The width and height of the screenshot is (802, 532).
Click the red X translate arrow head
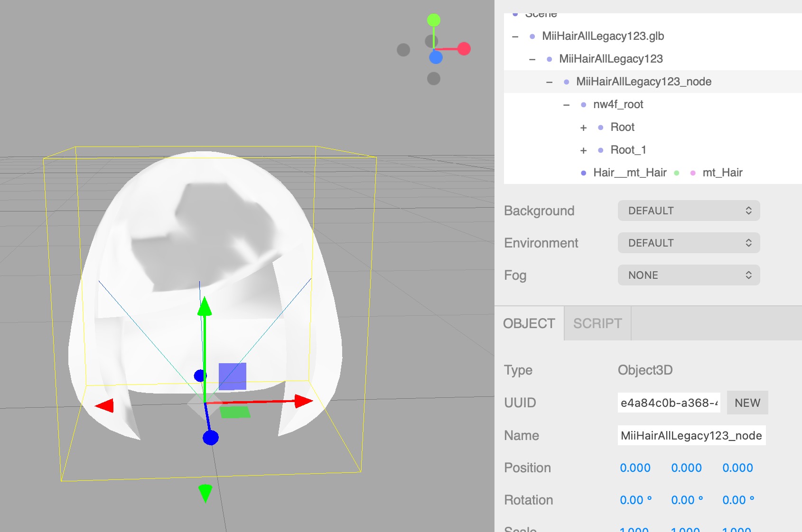click(x=303, y=401)
